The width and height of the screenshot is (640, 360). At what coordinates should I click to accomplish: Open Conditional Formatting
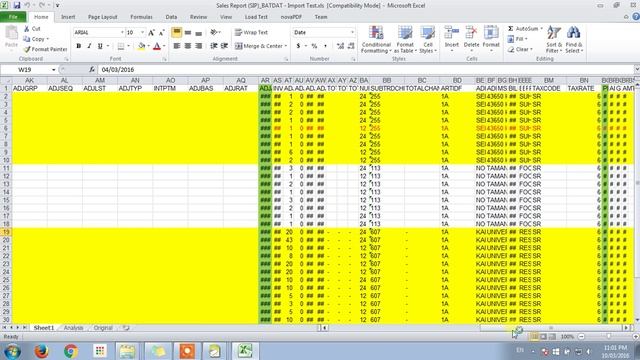coord(376,39)
